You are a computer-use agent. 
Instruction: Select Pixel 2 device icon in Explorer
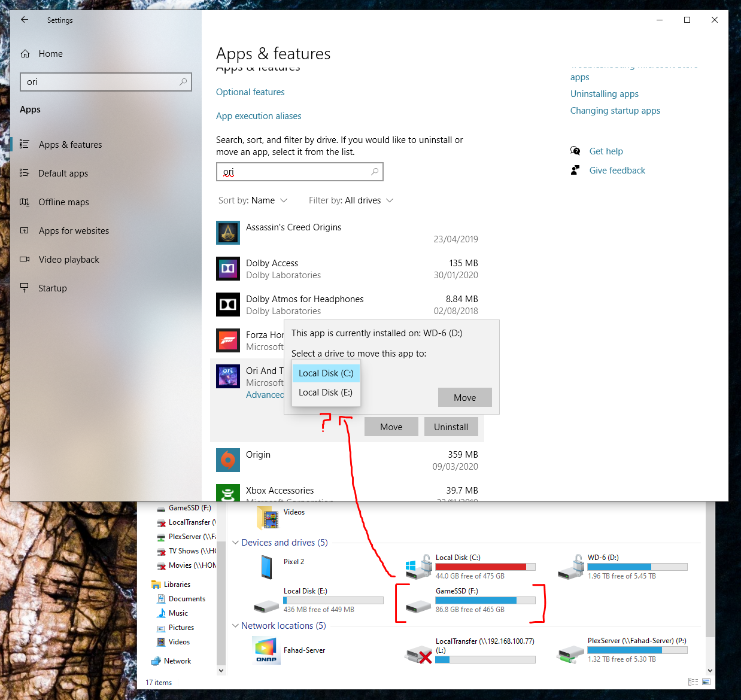click(267, 567)
